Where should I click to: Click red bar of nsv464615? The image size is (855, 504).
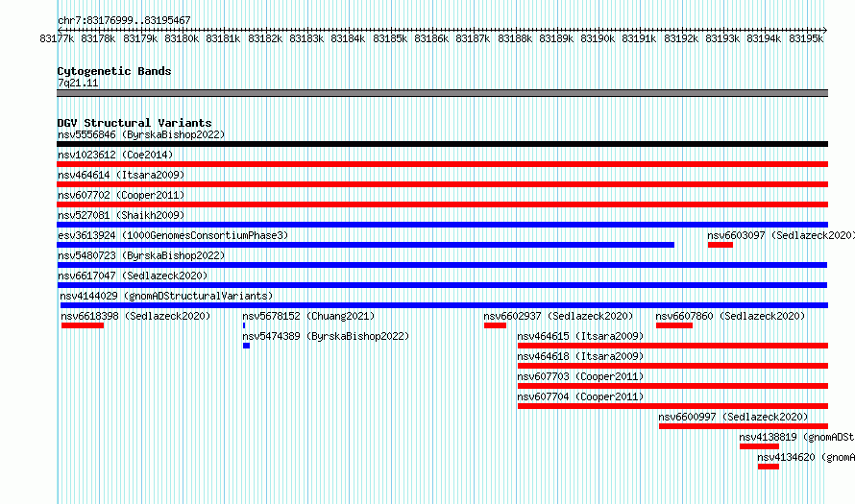(x=672, y=346)
